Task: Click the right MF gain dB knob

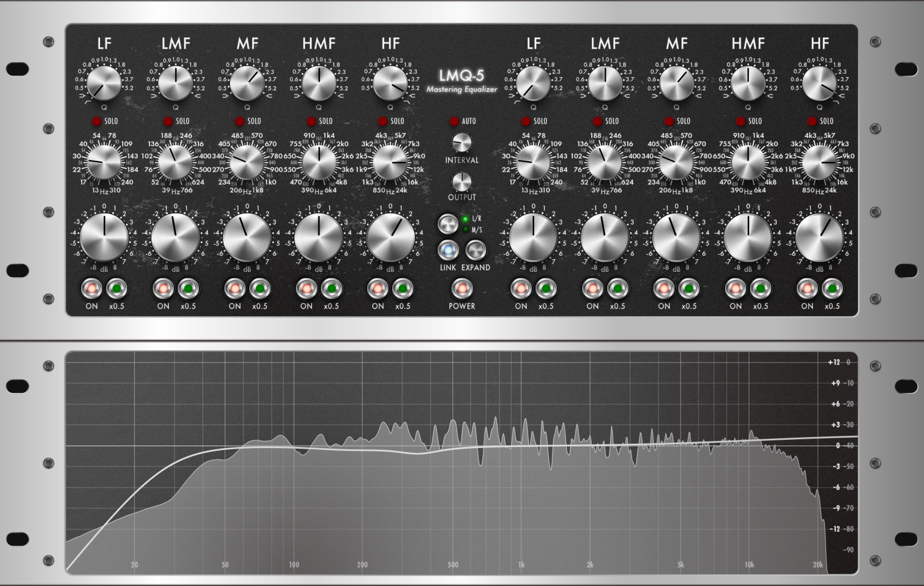Action: coord(677,237)
